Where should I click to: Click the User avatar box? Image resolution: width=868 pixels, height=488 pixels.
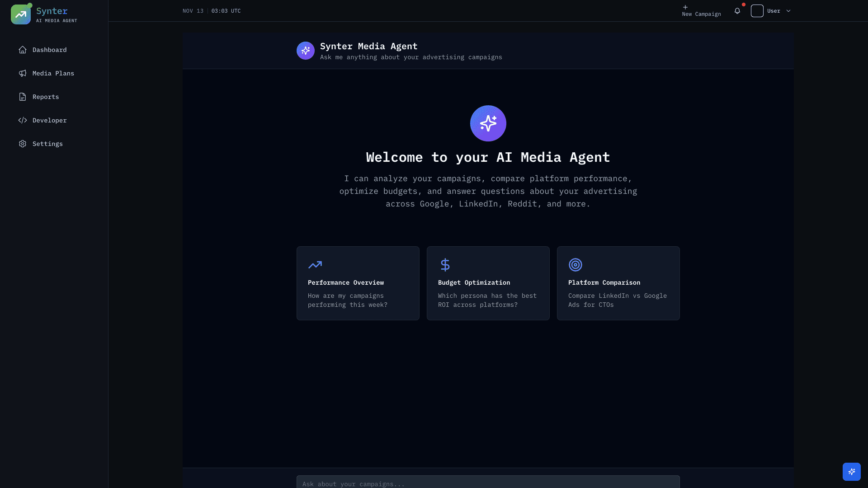(x=757, y=11)
